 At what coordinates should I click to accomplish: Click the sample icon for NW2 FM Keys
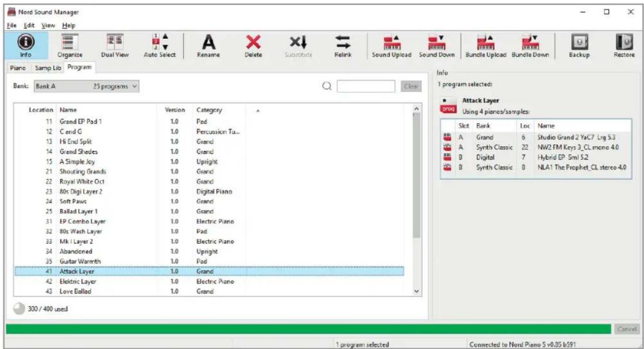[448, 147]
